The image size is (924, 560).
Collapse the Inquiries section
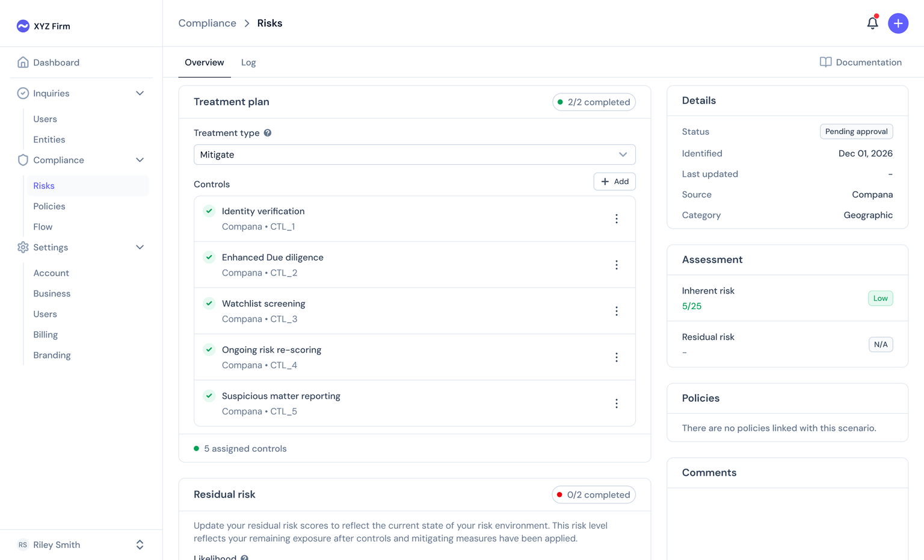point(140,93)
